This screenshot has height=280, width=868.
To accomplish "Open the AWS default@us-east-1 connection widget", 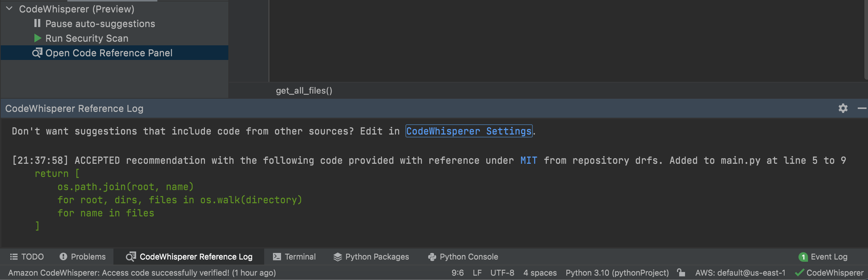I will click(740, 273).
